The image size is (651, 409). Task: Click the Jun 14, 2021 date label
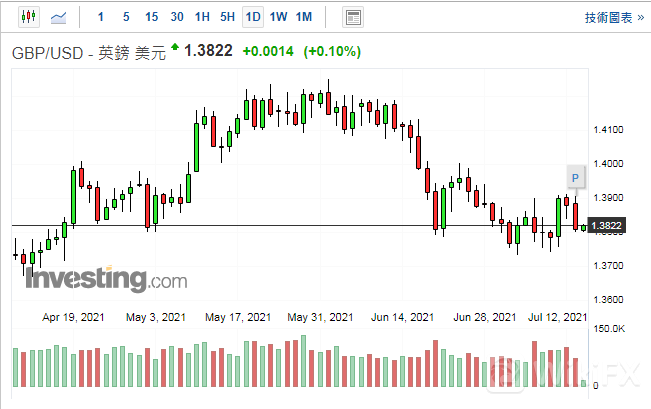point(401,317)
